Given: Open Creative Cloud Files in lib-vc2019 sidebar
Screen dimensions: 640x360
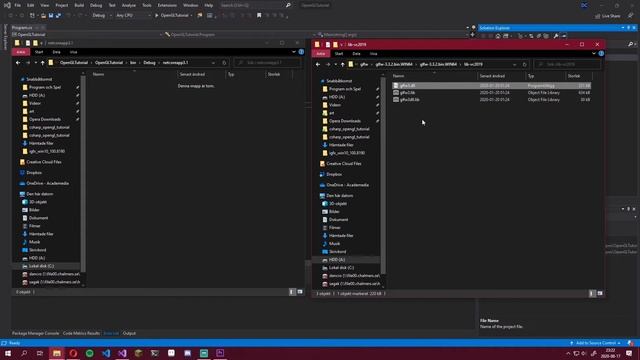Looking at the screenshot, I should [x=343, y=164].
